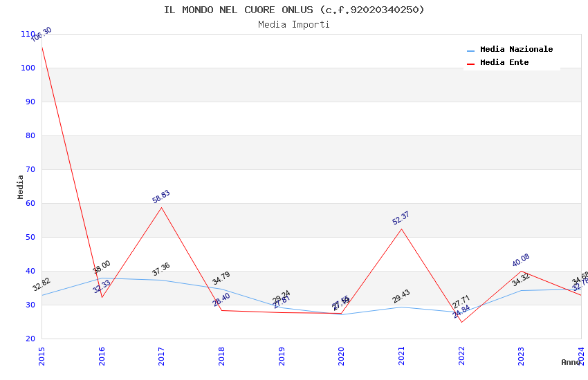Click the red Media Ente legend swatch
The image size is (588, 380).
tap(470, 64)
